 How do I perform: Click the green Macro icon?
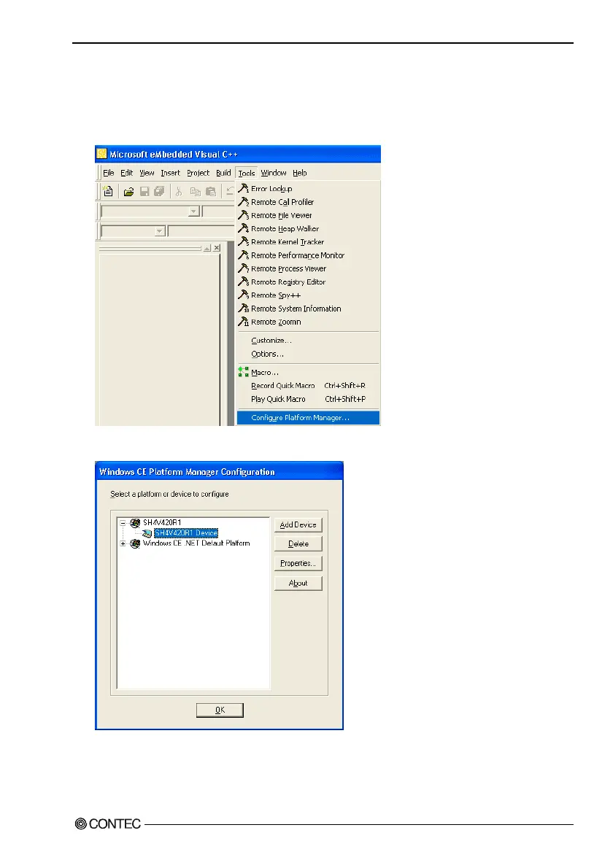[x=243, y=372]
